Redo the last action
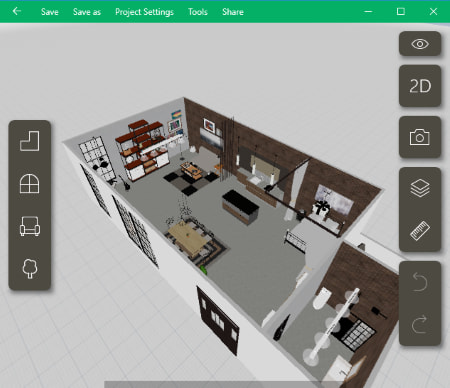Image resolution: width=450 pixels, height=388 pixels. coord(420,324)
